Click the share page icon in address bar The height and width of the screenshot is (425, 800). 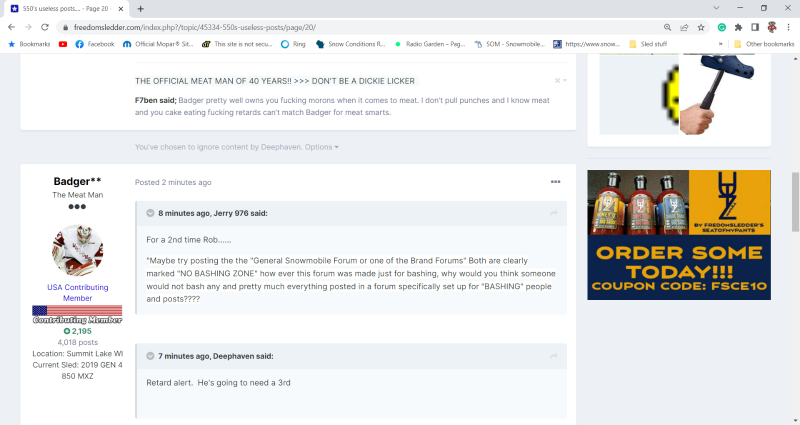684,27
